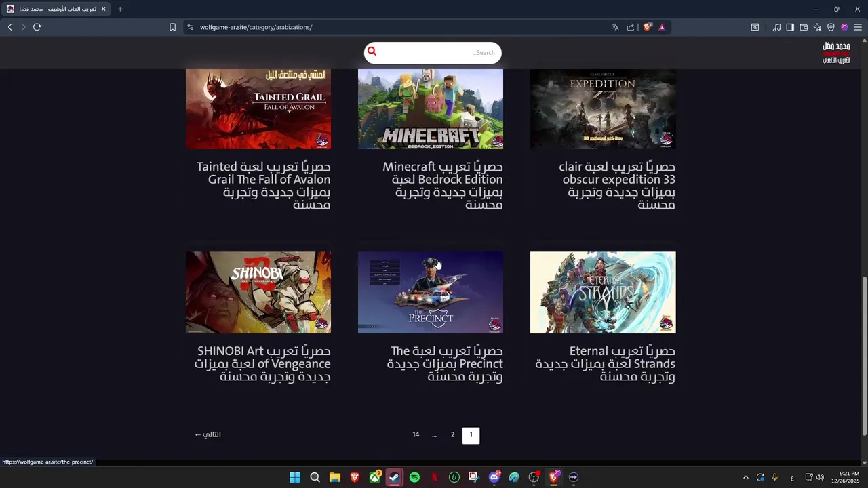Open the Brave Wallet icon
Viewport: 868px width, 488px height.
[804, 27]
